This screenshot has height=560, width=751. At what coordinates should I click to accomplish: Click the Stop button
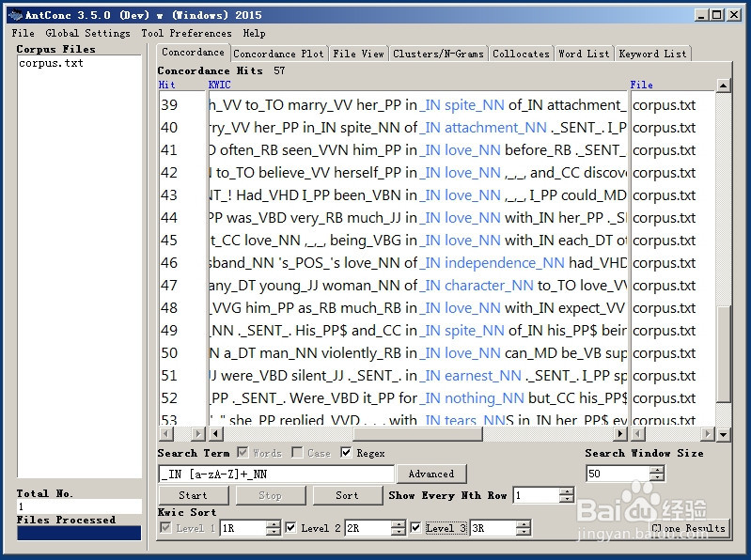coord(271,495)
